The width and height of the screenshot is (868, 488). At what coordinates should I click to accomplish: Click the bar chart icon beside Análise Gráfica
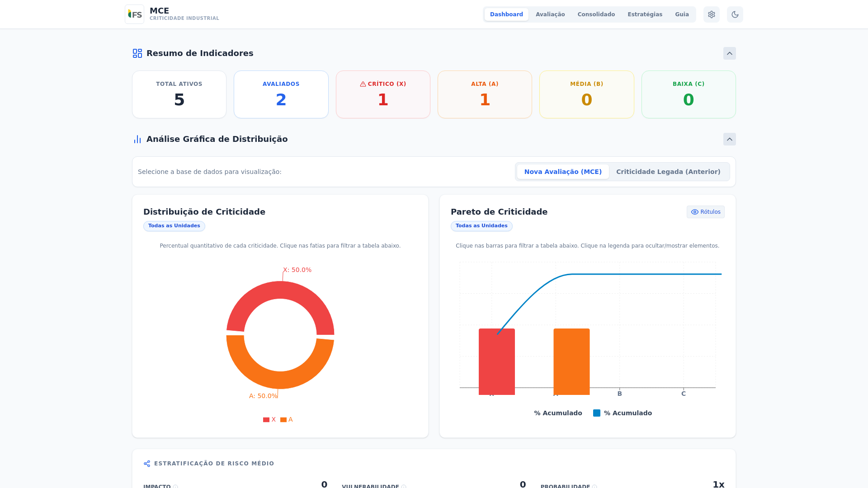(x=137, y=139)
